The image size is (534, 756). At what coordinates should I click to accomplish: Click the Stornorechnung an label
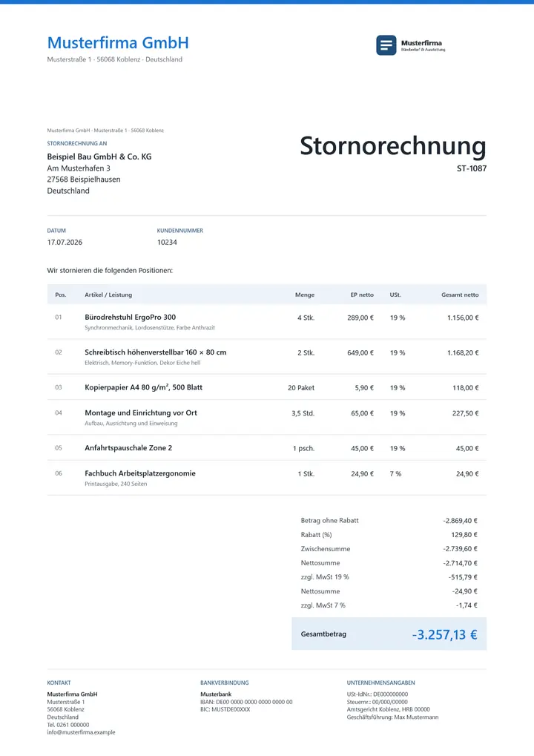tap(77, 143)
